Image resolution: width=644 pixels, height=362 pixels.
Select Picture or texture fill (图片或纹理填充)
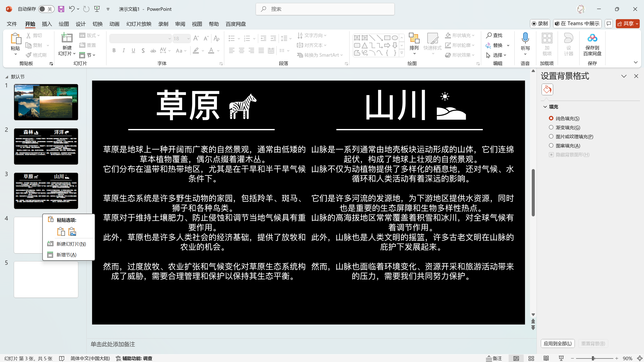pos(551,136)
